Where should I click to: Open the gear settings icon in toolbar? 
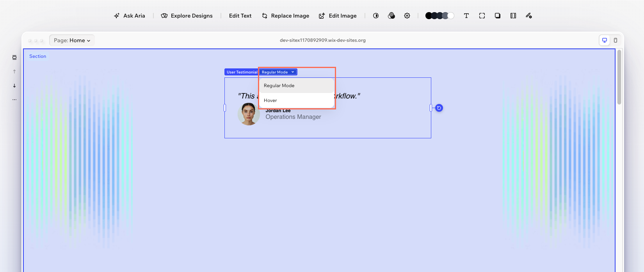click(x=407, y=16)
